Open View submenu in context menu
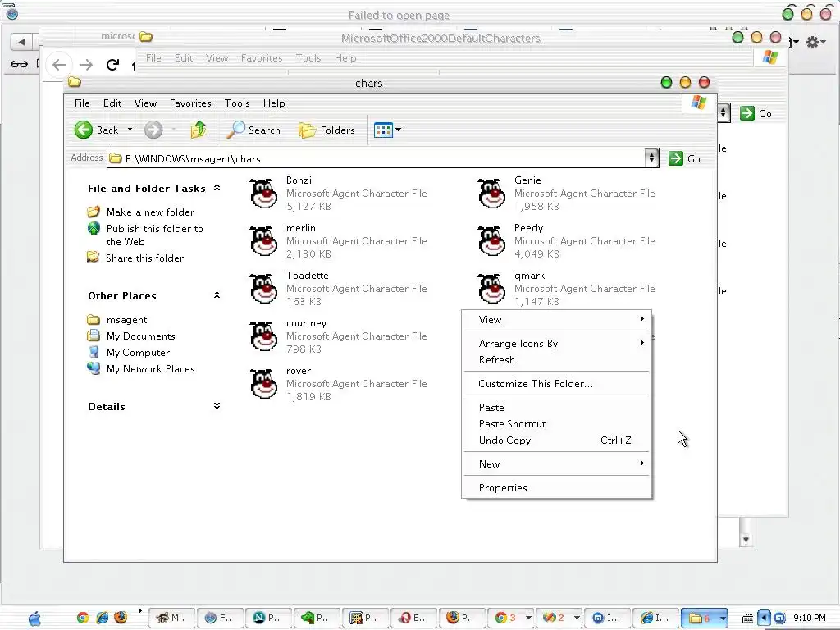The image size is (840, 630). pos(557,320)
